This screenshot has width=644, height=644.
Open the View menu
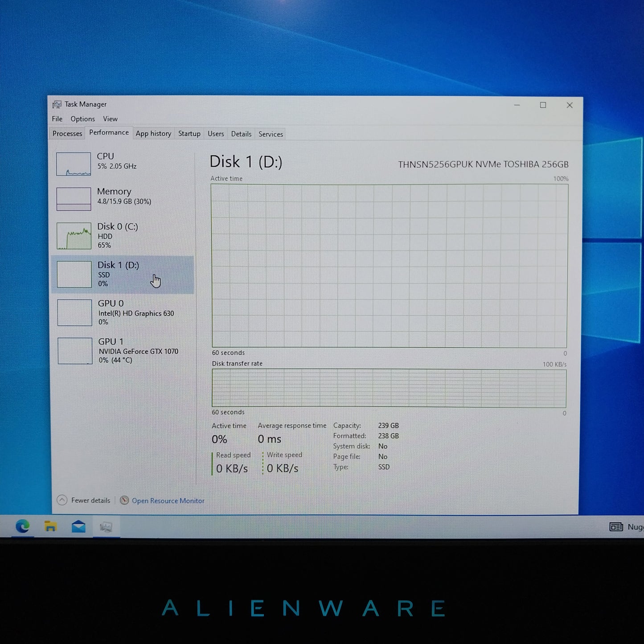[x=110, y=119]
